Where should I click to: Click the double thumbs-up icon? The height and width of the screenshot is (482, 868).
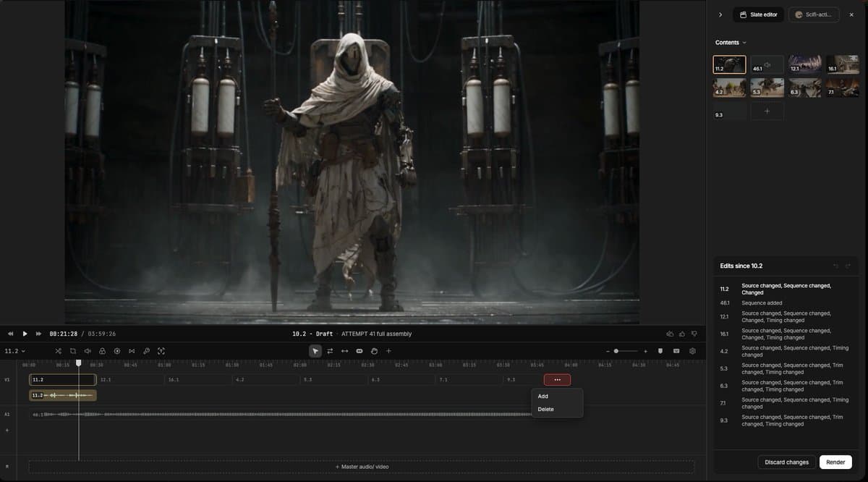click(x=669, y=334)
